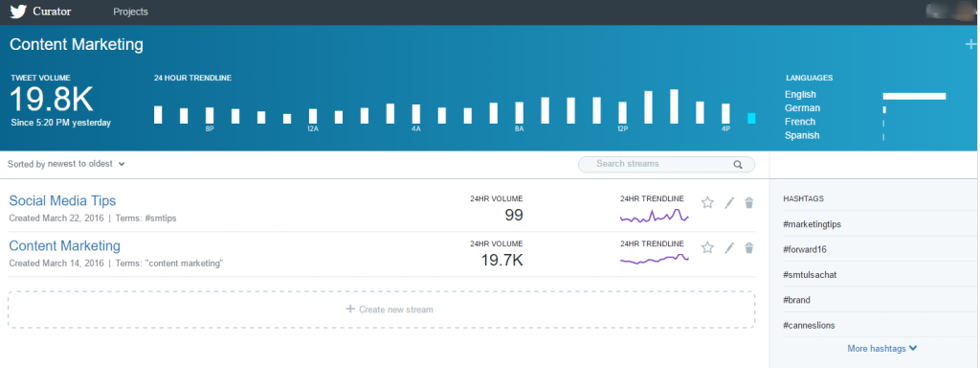Click the trendline bar above 12A
Image resolution: width=980 pixels, height=368 pixels.
point(313,116)
